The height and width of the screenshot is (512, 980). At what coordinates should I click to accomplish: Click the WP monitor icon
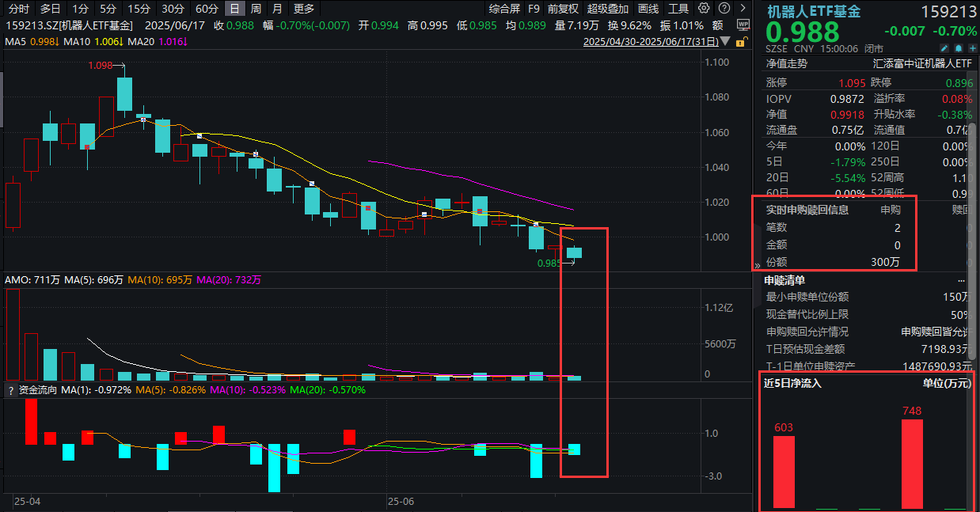pos(742,25)
